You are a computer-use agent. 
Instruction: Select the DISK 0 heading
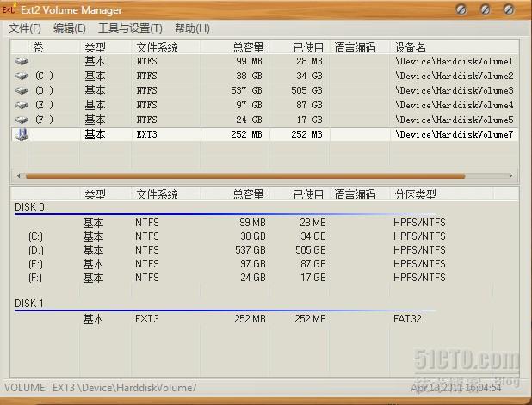coord(29,207)
